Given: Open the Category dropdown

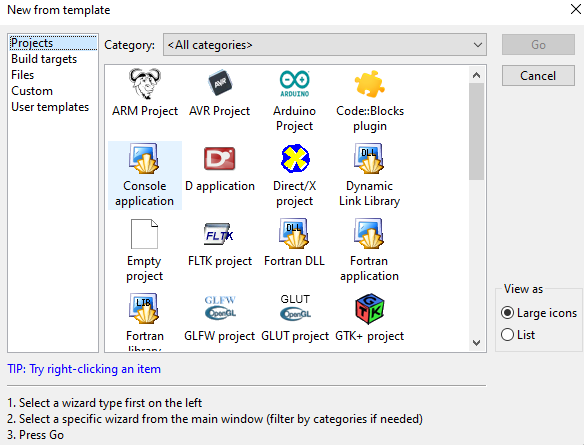Looking at the screenshot, I should (x=325, y=45).
